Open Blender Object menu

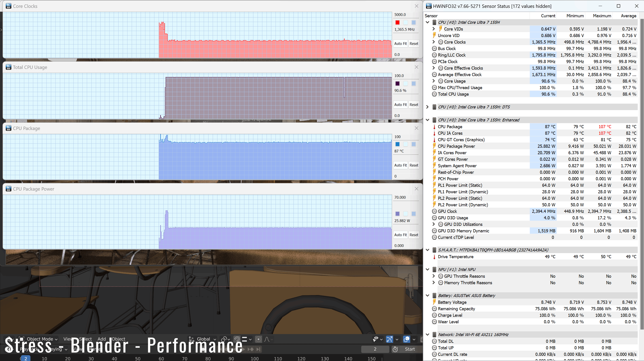click(118, 339)
